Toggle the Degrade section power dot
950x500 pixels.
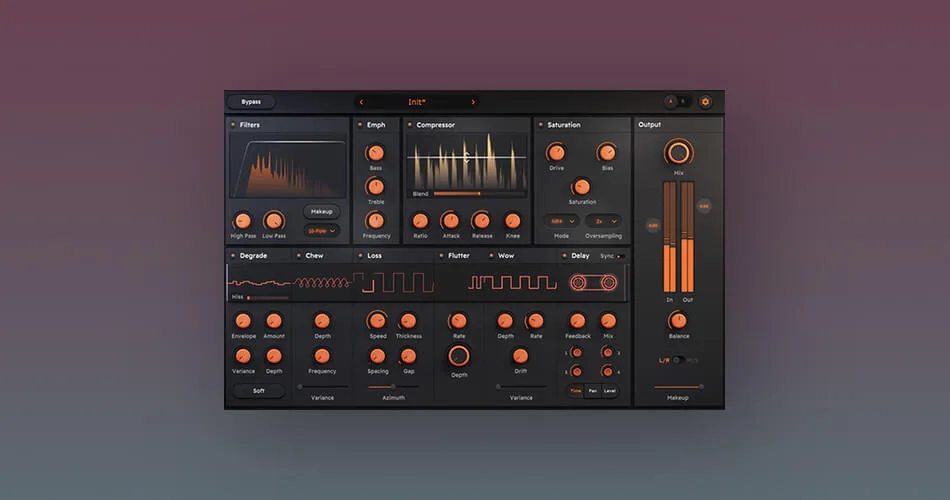[233, 256]
